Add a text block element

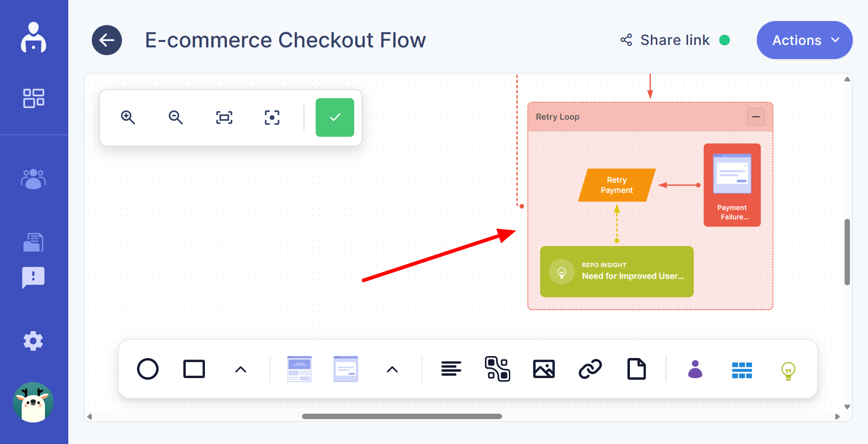point(451,369)
